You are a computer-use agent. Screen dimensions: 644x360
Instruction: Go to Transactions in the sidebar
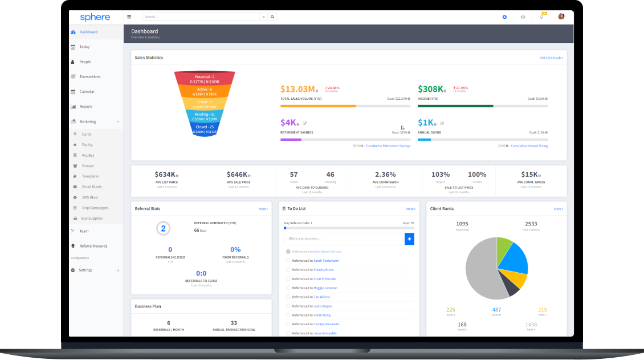(89, 76)
